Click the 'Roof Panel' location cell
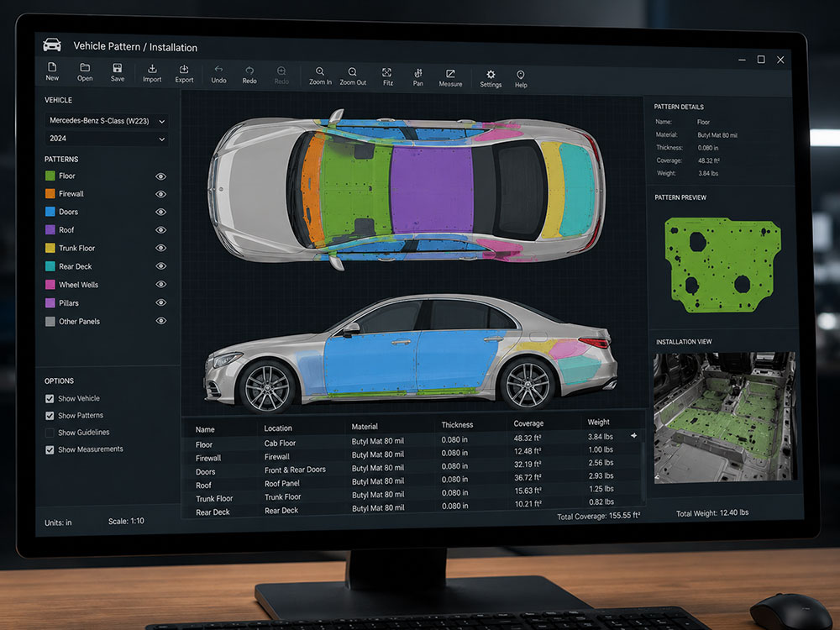The width and height of the screenshot is (840, 630). coord(281,483)
